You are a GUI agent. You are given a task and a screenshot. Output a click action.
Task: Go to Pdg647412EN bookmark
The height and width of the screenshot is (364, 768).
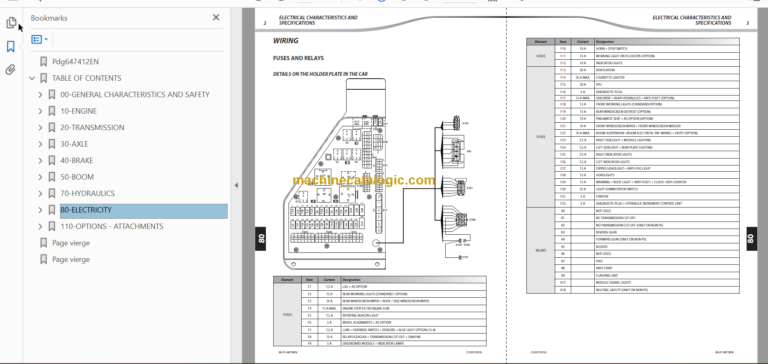coord(75,62)
